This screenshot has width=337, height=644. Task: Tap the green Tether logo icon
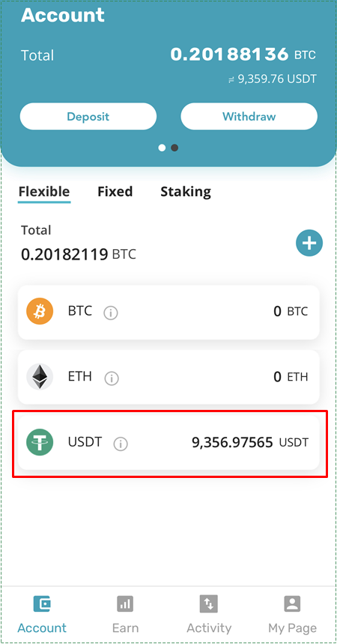40,442
